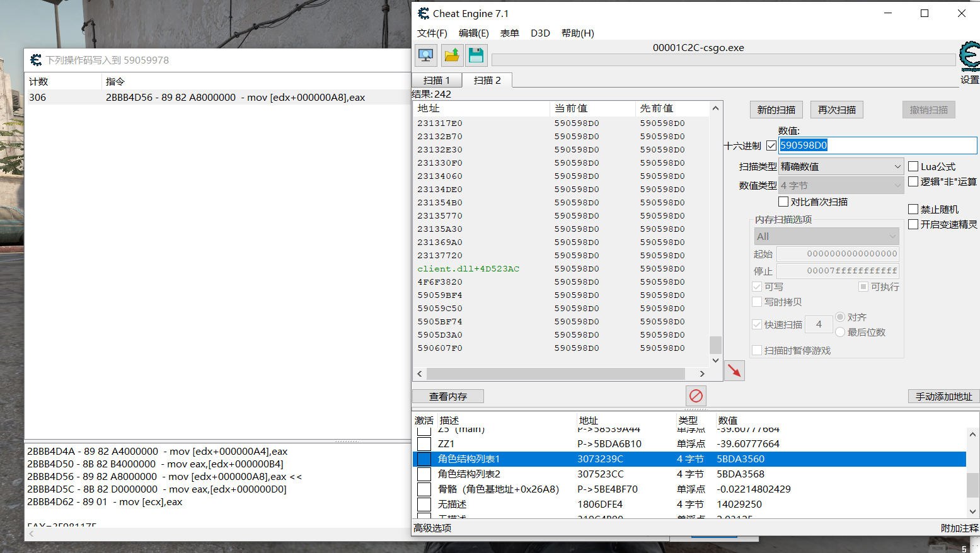Click the opcode window's title icon
980x553 pixels.
tap(36, 60)
